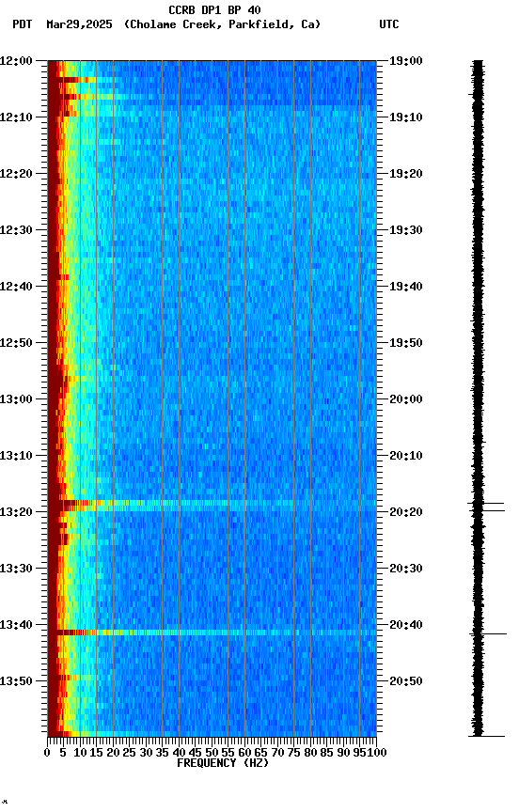Image resolution: width=519 pixels, height=812 pixels.
Task: Click the 12:50 PDT time label
Action: [x=16, y=343]
